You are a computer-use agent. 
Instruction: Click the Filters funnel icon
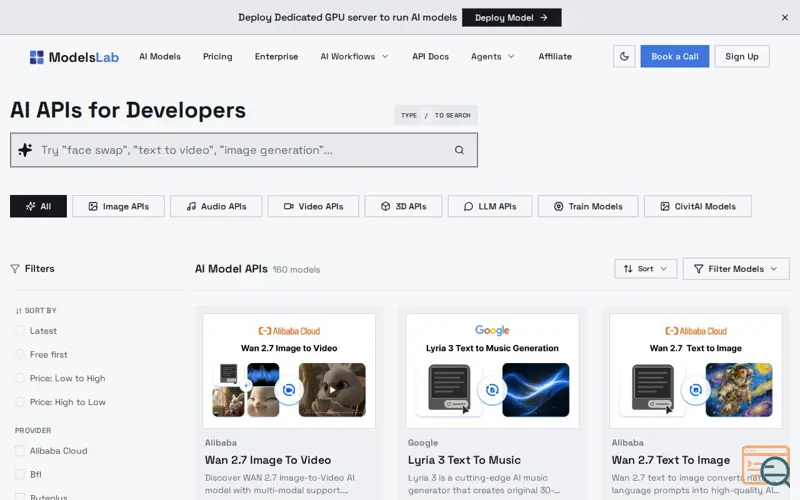tap(15, 269)
